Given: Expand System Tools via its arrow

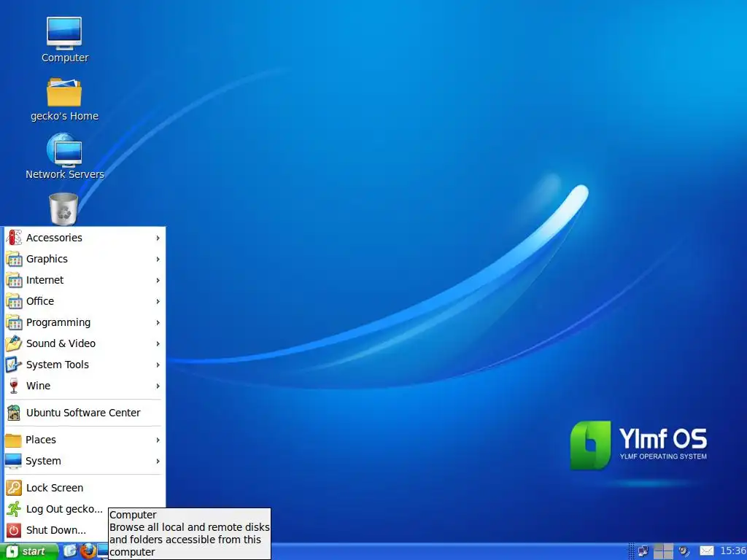Looking at the screenshot, I should tap(158, 365).
